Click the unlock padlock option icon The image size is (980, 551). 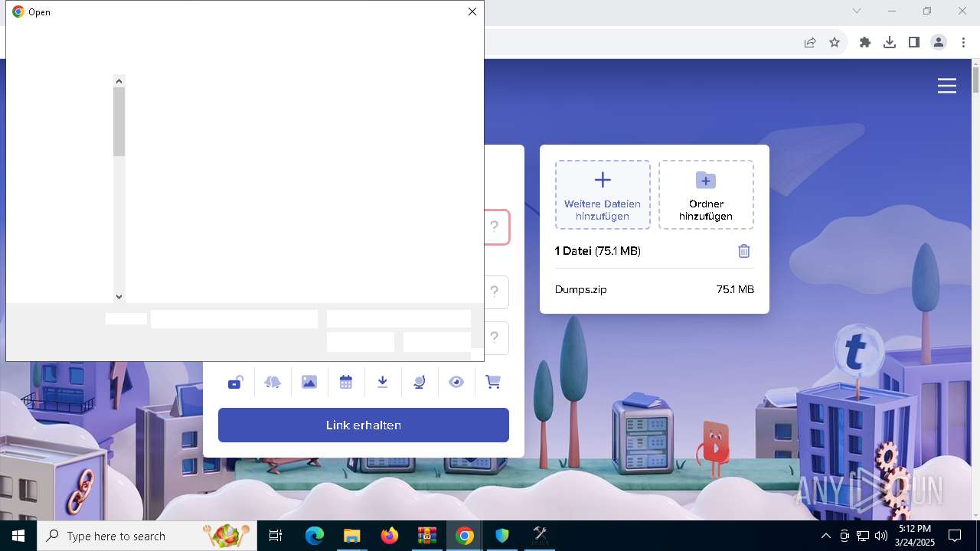coord(236,382)
